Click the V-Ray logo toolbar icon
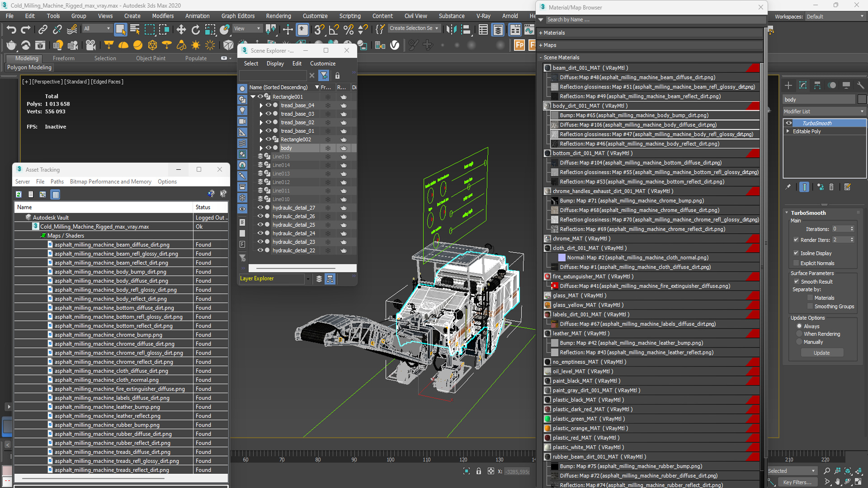Image resolution: width=868 pixels, height=488 pixels. click(395, 45)
